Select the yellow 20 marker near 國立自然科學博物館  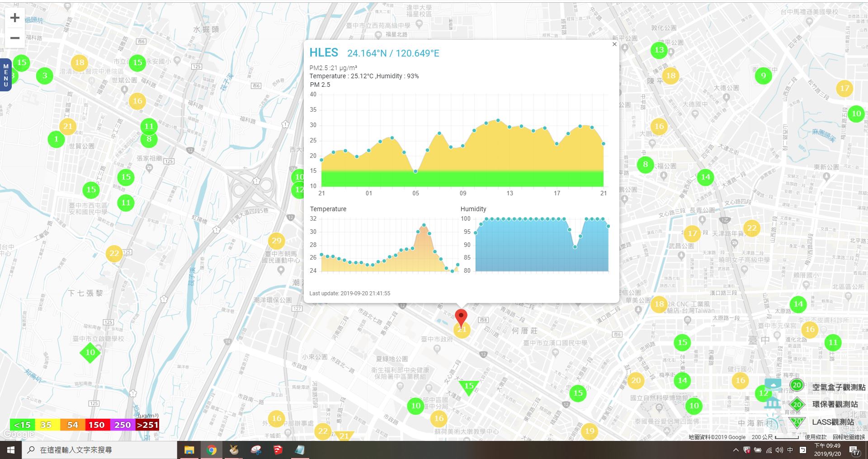(636, 380)
